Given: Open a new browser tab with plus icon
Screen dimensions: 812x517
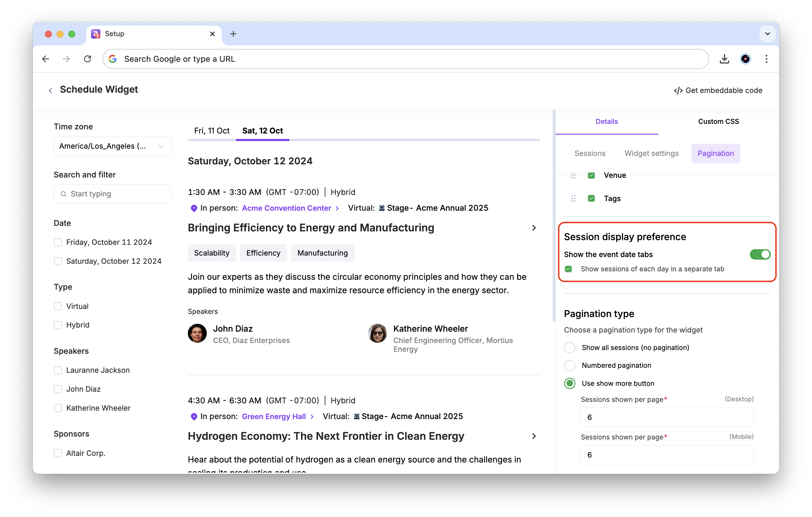Looking at the screenshot, I should (x=233, y=34).
